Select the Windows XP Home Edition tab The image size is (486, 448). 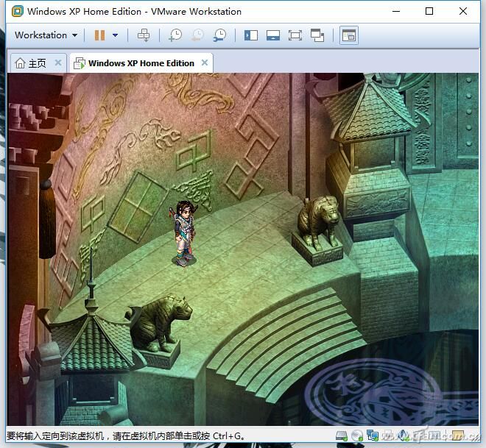[141, 63]
